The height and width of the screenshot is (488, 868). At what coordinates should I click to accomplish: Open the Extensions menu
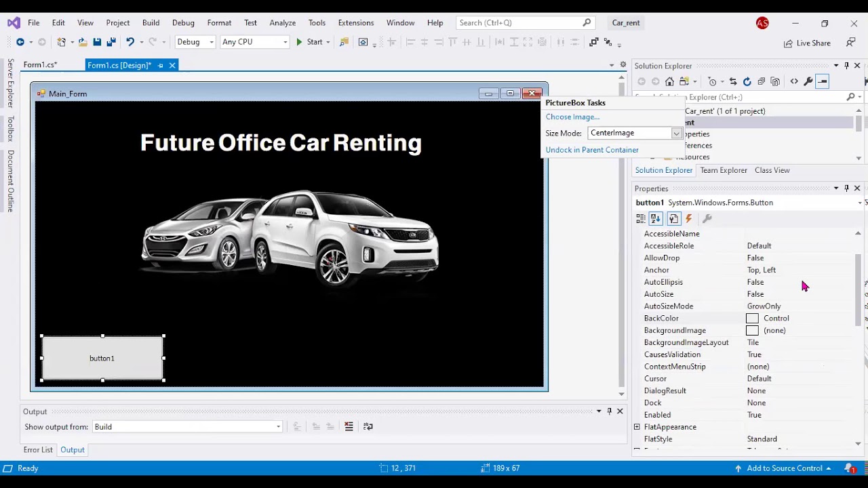355,23
